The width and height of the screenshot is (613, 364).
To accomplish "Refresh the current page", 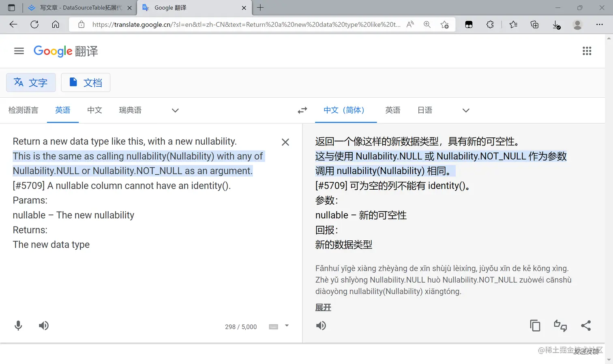I will pos(34,24).
